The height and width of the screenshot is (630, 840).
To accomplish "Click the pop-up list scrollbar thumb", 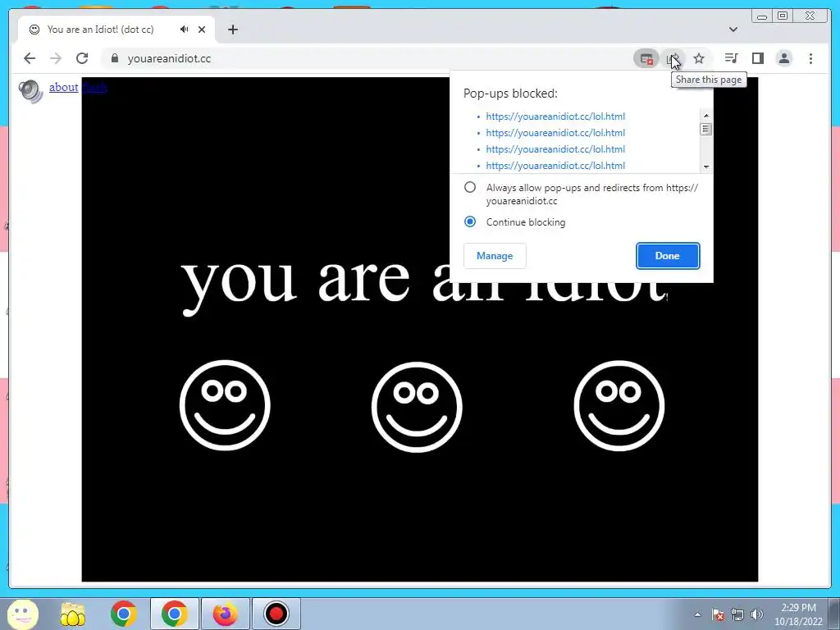I will 706,129.
